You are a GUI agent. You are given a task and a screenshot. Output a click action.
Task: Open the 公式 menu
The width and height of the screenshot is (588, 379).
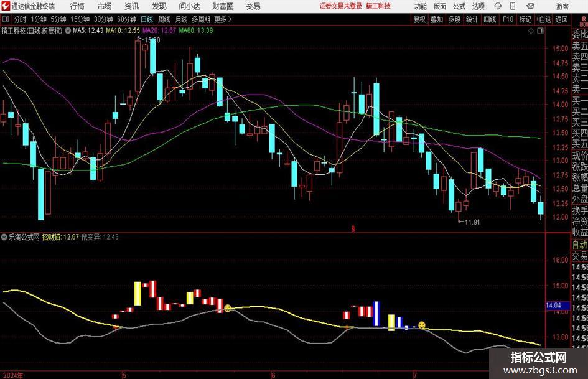point(459,6)
